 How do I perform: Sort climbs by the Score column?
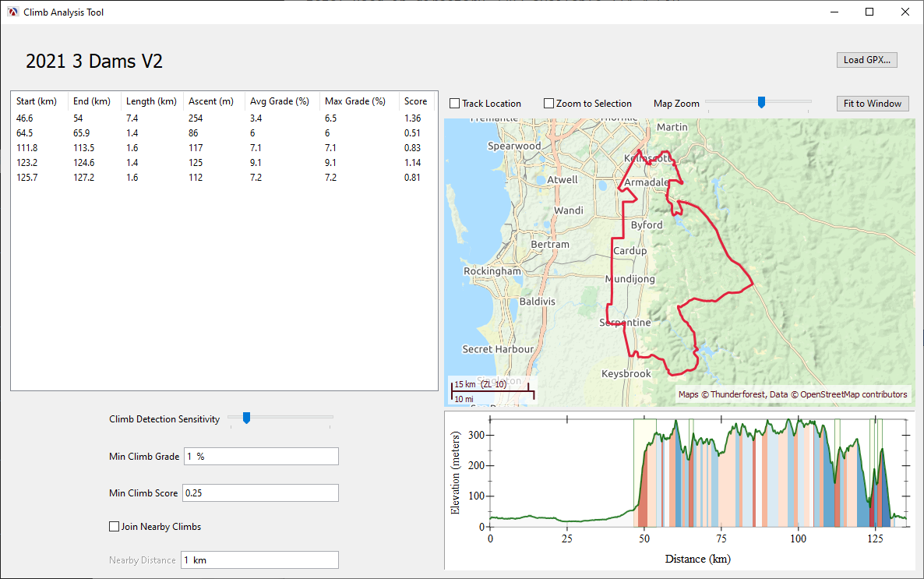(x=416, y=101)
